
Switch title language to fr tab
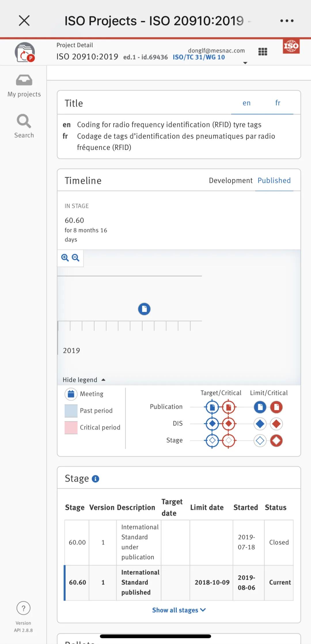pos(278,103)
